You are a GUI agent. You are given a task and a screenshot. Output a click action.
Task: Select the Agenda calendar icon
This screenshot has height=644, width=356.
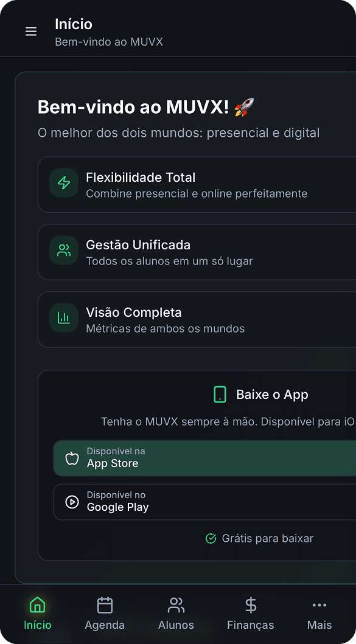(105, 605)
